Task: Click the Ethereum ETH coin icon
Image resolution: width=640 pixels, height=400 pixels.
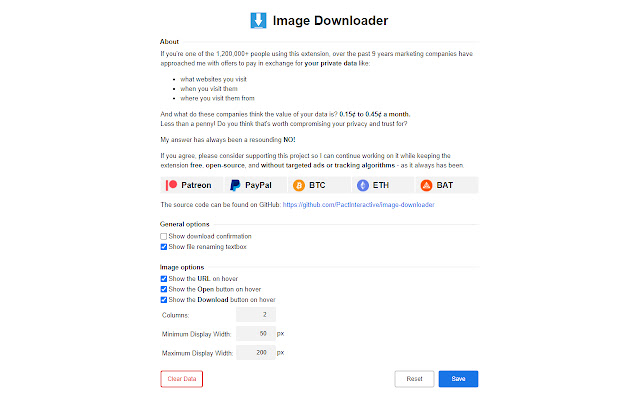Action: tap(363, 186)
